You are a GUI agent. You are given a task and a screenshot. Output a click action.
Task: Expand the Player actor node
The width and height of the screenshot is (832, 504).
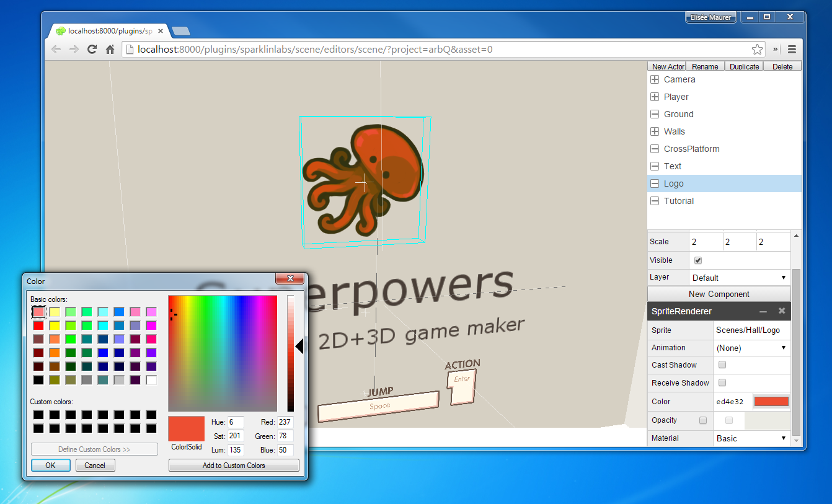pos(654,97)
